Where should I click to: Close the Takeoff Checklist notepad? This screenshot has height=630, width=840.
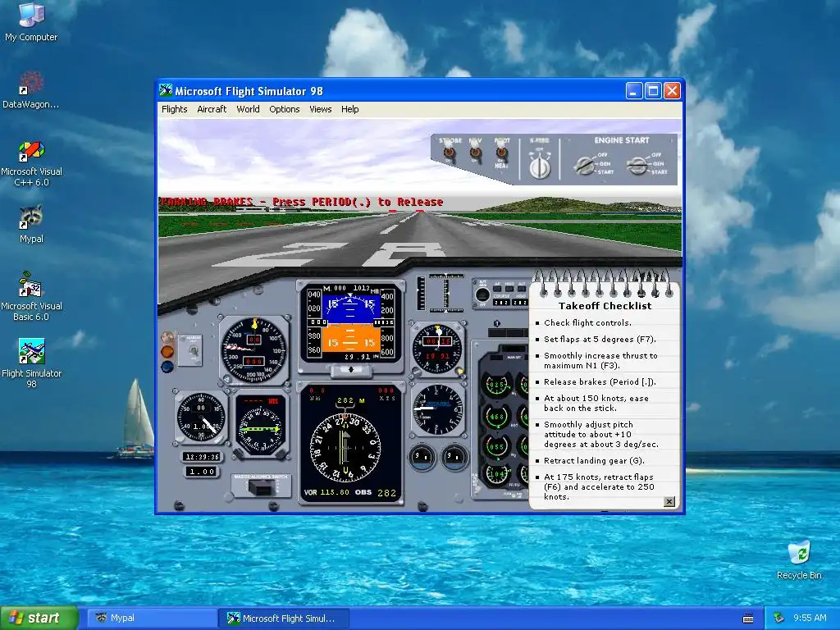[669, 501]
